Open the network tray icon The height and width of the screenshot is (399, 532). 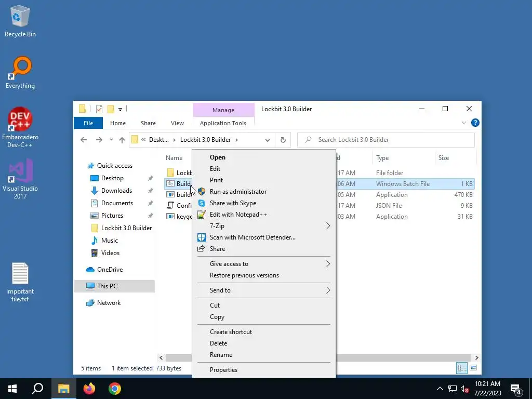tap(453, 389)
